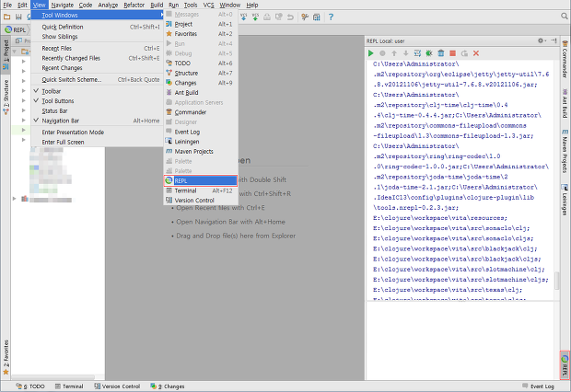
Task: Click the Save All floppy icon
Action: (18, 17)
